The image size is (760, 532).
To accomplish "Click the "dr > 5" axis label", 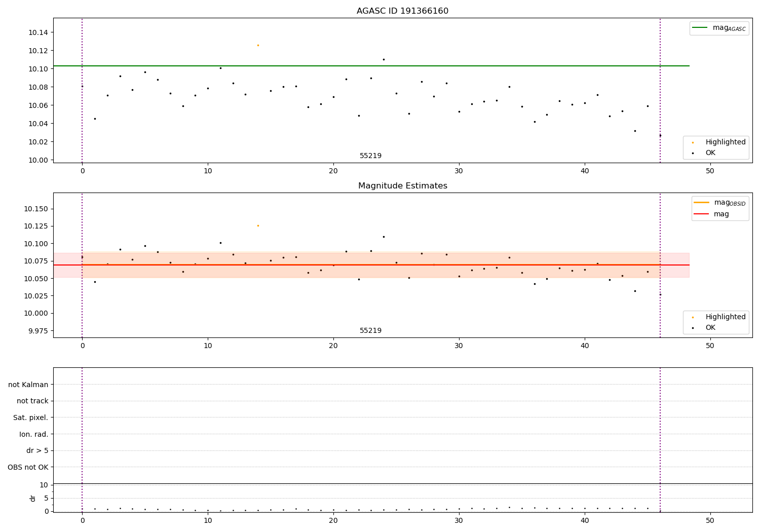I will click(x=37, y=451).
